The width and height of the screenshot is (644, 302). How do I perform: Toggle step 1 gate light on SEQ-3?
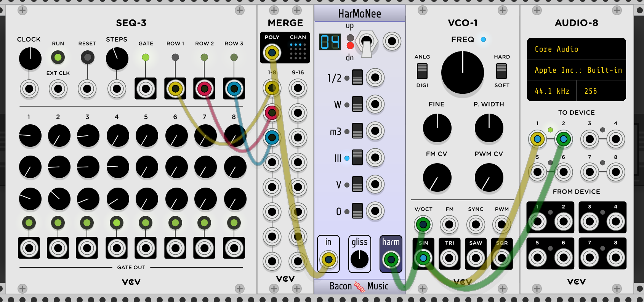29,223
